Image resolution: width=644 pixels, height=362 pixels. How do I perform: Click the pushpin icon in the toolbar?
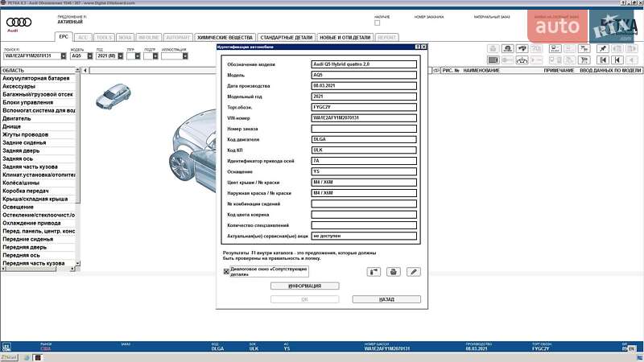point(602,49)
